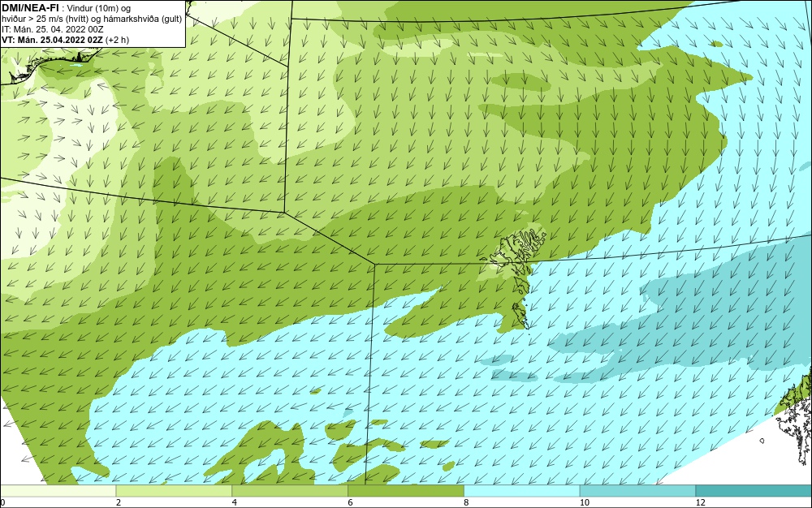
Task: Click the "DMI/NEA-FI" title text
Action: pyautogui.click(x=30, y=8)
